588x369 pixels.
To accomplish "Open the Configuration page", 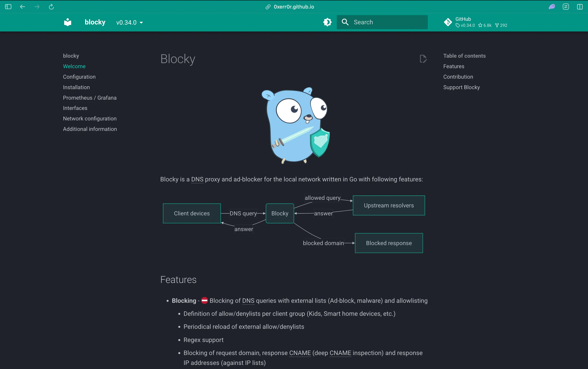I will 79,77.
